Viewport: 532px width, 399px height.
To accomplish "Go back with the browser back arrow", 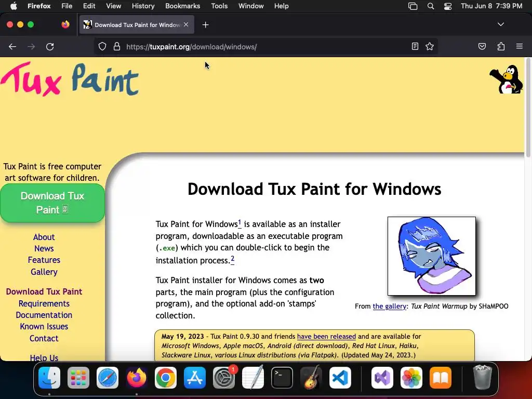I will (12, 47).
